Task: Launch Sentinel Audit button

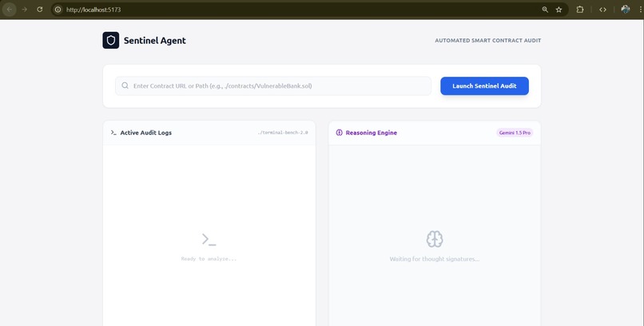Action: 485,85
